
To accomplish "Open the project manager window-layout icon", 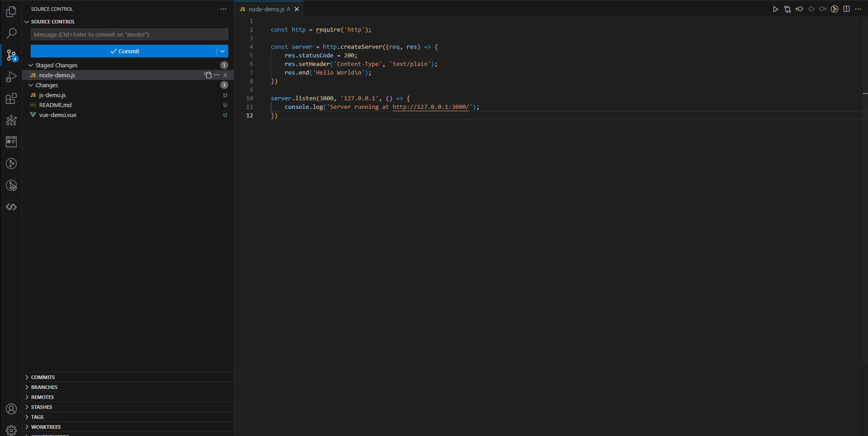I will 11,142.
